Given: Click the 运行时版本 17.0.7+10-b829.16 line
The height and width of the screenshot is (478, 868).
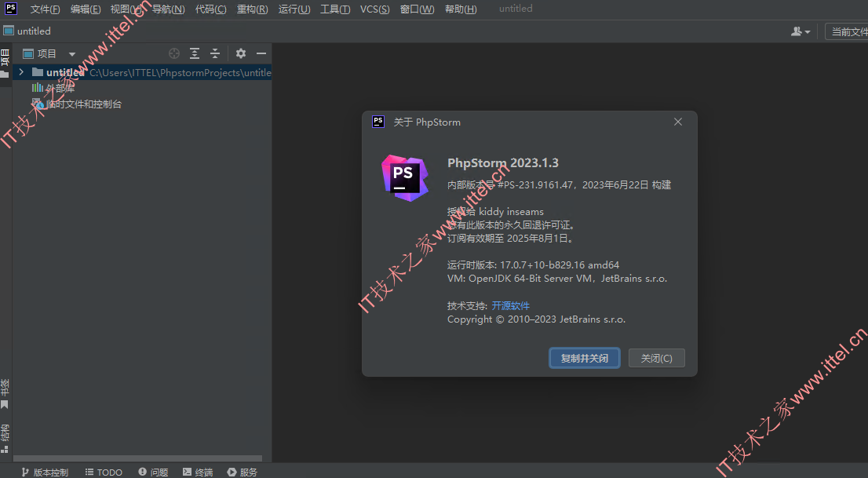Looking at the screenshot, I should [533, 265].
